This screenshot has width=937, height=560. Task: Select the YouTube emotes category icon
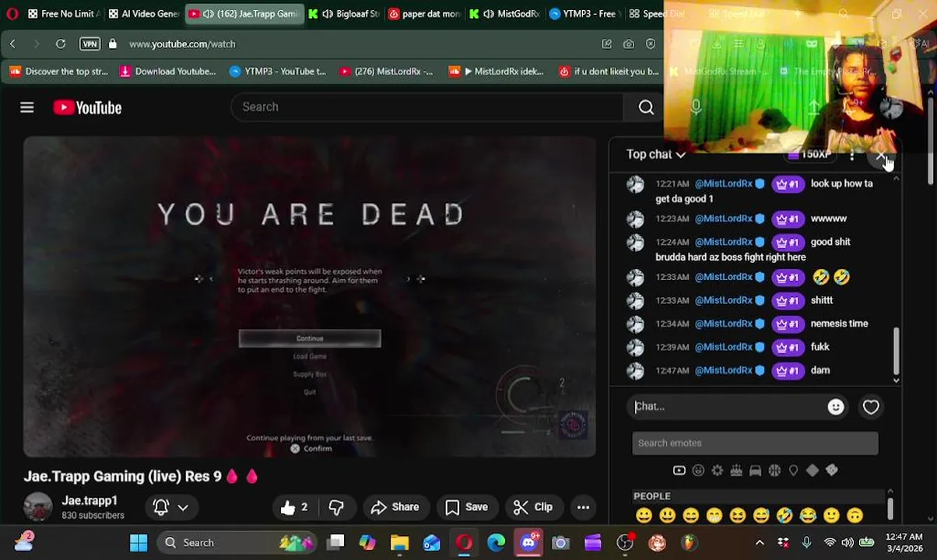[x=679, y=471]
